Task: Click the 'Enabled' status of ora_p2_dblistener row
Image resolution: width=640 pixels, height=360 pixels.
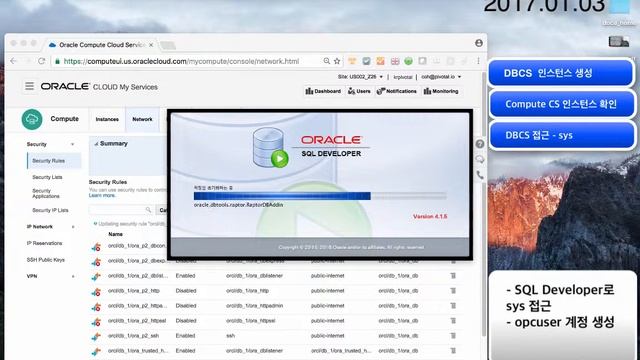Action: click(x=185, y=276)
